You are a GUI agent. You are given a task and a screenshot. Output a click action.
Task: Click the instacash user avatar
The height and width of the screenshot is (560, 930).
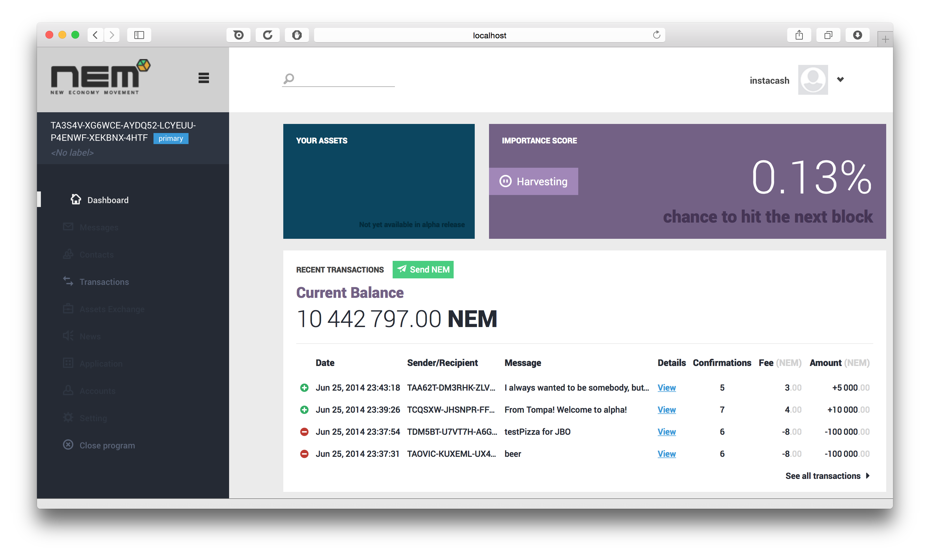[813, 79]
